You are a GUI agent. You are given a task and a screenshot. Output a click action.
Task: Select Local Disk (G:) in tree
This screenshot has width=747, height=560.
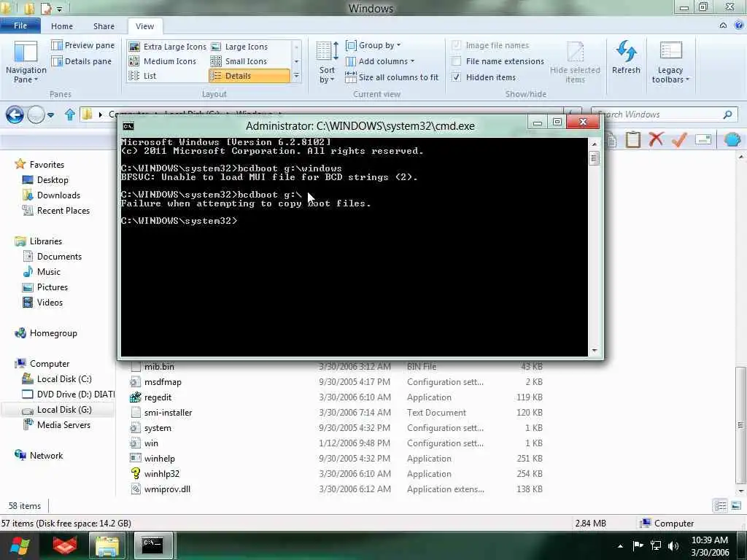(x=64, y=410)
